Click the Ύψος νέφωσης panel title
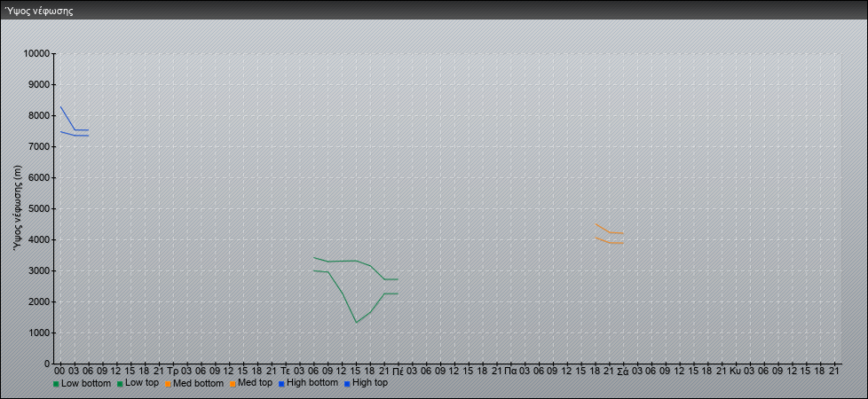The width and height of the screenshot is (868, 399). pyautogui.click(x=38, y=11)
